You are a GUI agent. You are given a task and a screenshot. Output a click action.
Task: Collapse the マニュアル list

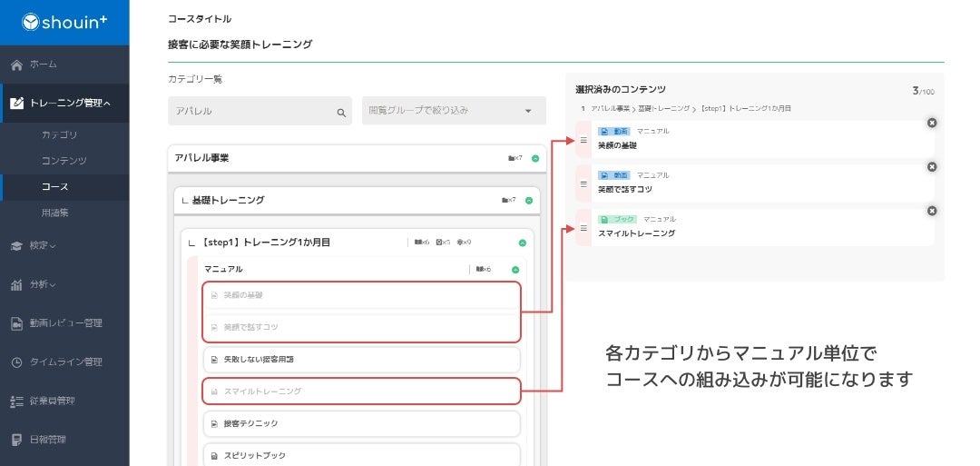[515, 270]
